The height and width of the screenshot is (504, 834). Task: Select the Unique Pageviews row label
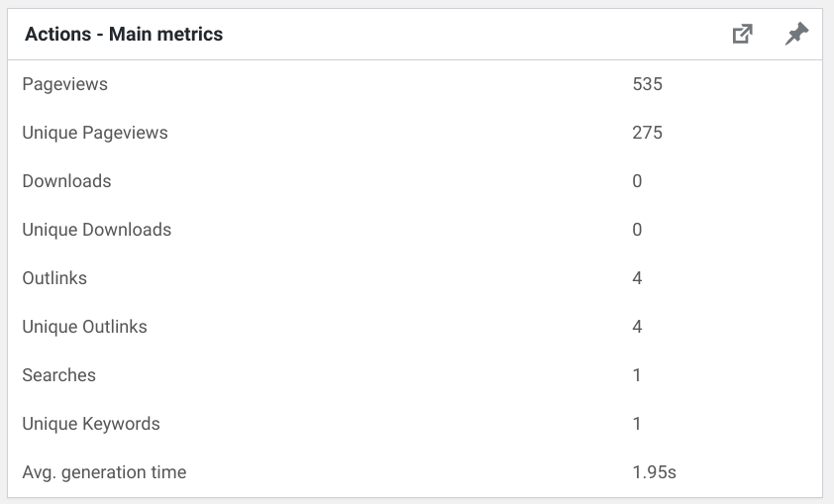[95, 133]
